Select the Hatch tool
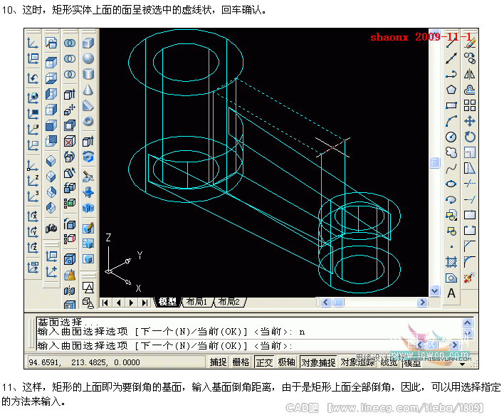Screen dimensions: 504x420 pyautogui.click(x=451, y=263)
